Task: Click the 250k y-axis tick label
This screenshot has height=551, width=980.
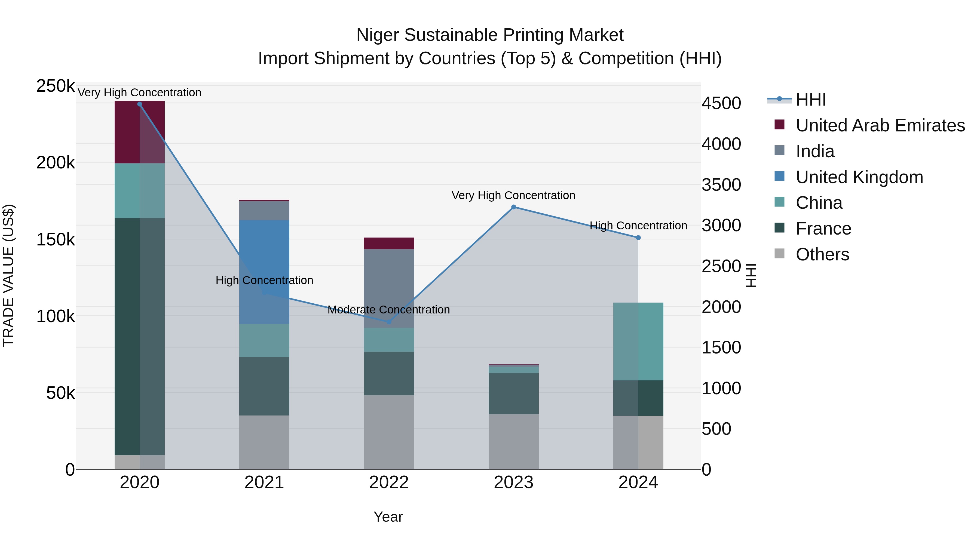Action: [x=56, y=86]
